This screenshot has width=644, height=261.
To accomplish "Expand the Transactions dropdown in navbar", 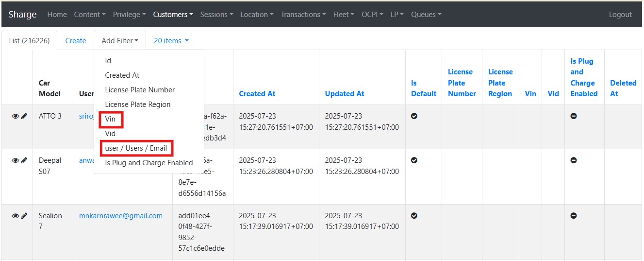I will (x=303, y=15).
